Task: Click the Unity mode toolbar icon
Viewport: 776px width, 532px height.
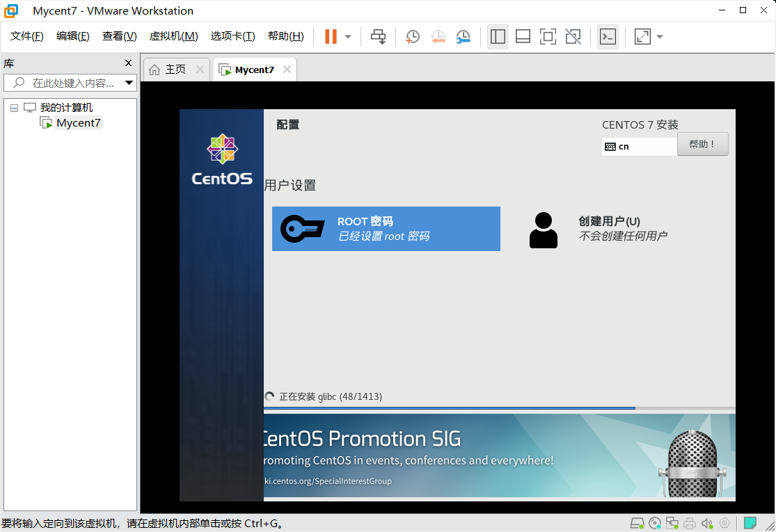Action: click(573, 37)
